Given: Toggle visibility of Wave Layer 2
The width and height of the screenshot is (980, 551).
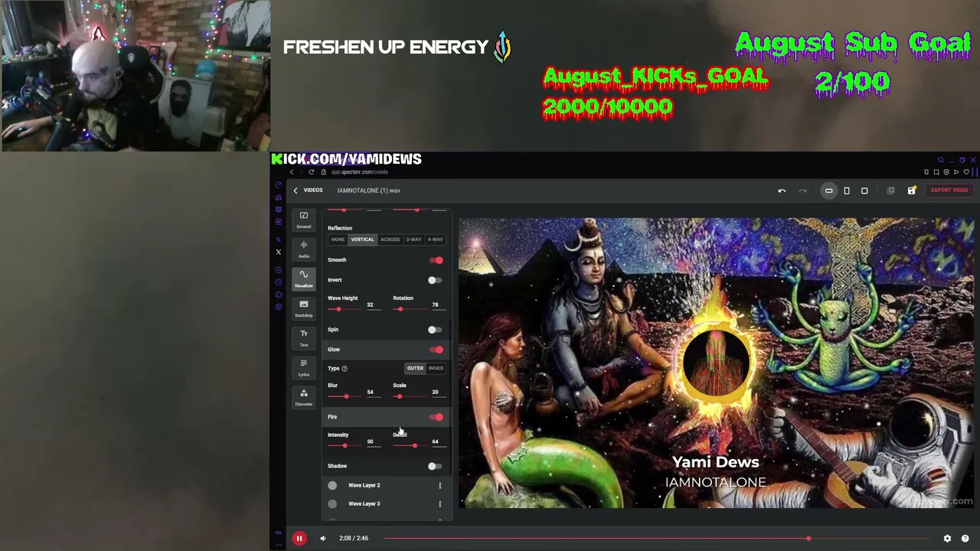Looking at the screenshot, I should [x=332, y=485].
